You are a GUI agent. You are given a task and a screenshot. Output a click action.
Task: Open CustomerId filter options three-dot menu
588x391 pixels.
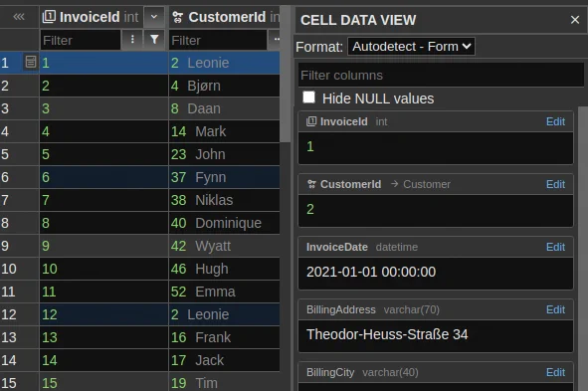point(276,40)
